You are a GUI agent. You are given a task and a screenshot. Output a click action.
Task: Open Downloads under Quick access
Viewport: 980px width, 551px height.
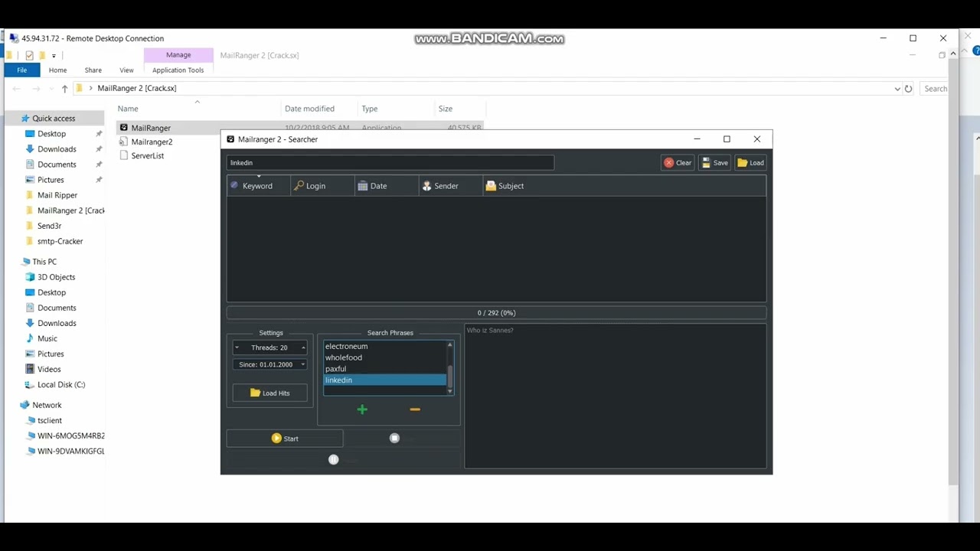click(57, 149)
